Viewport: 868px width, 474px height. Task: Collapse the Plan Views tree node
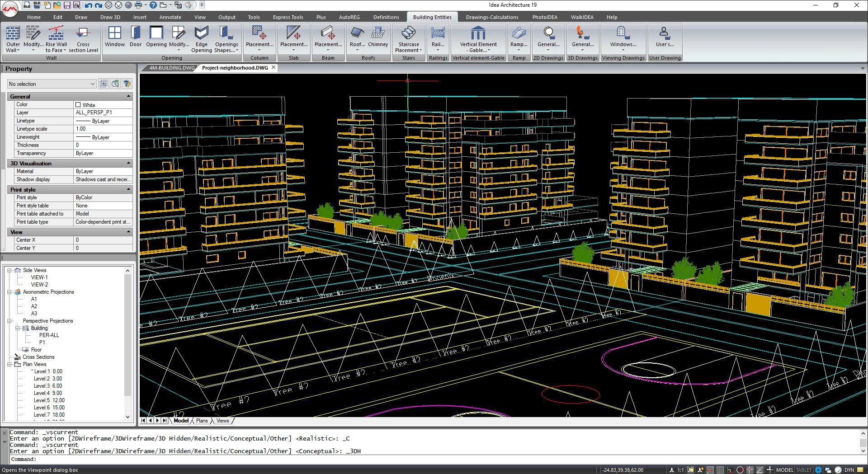[9, 364]
